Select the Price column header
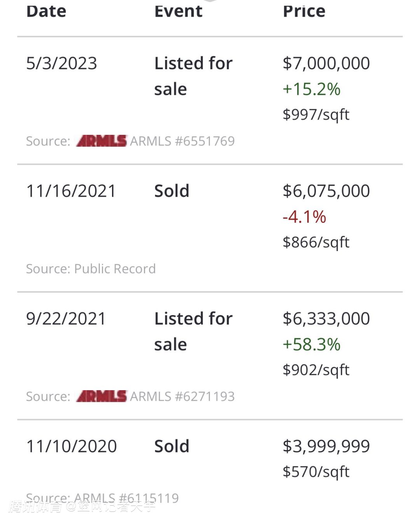This screenshot has width=420, height=520. tap(304, 11)
